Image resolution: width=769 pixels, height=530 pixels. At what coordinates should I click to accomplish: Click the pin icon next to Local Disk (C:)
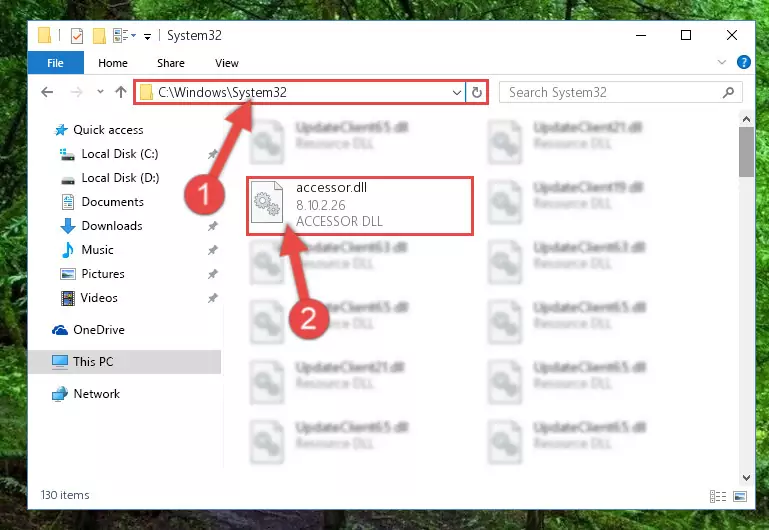pos(212,154)
